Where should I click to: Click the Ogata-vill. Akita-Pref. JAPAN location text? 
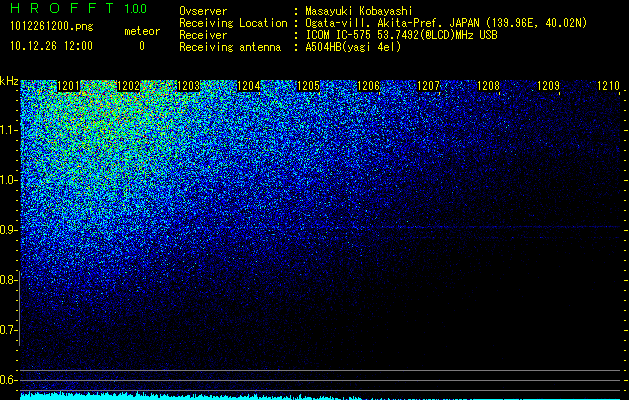pos(446,23)
